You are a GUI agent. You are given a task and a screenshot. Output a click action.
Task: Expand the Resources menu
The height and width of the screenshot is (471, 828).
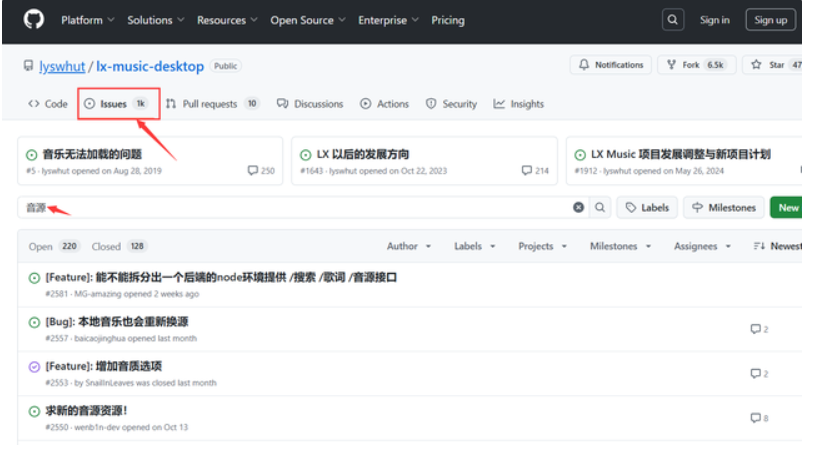228,20
